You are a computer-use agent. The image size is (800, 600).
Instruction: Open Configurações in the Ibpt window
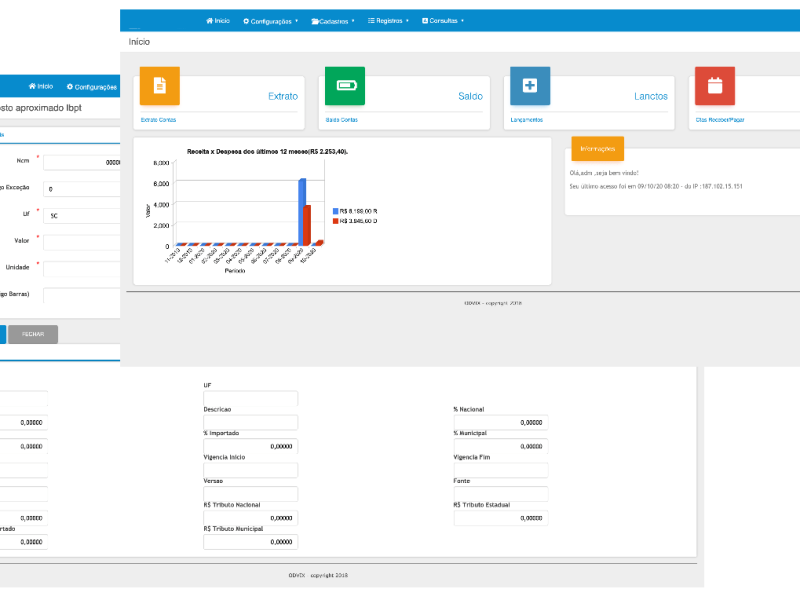click(92, 87)
